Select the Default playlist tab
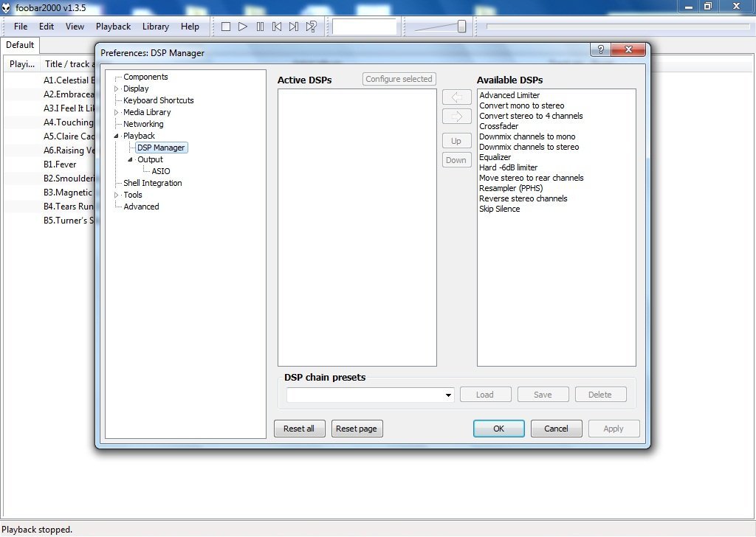This screenshot has height=537, width=756. tap(20, 45)
